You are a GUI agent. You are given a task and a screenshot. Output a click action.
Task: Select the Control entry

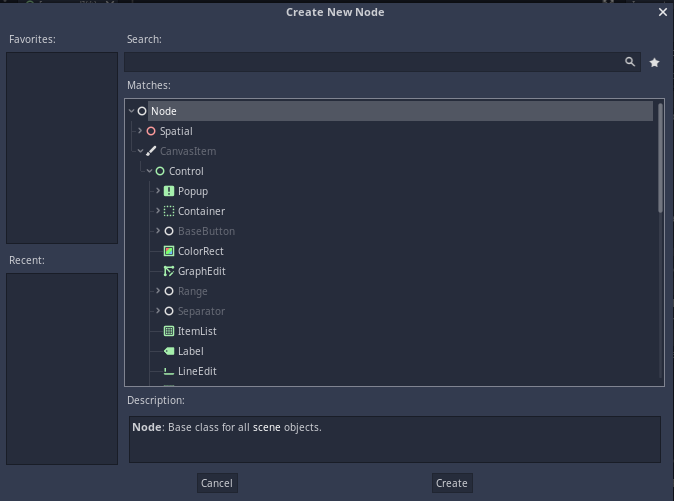(x=186, y=171)
